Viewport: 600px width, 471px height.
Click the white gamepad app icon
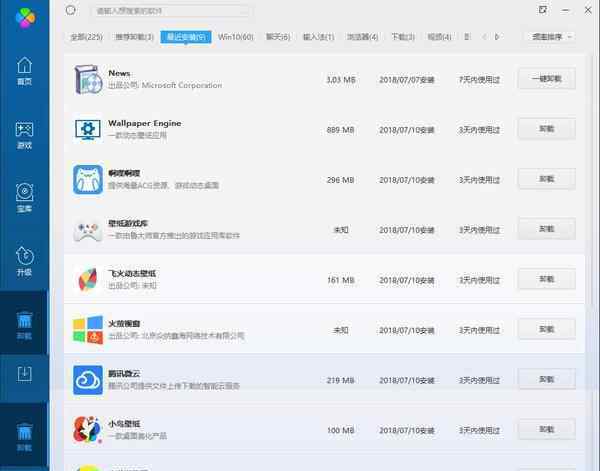(x=88, y=230)
